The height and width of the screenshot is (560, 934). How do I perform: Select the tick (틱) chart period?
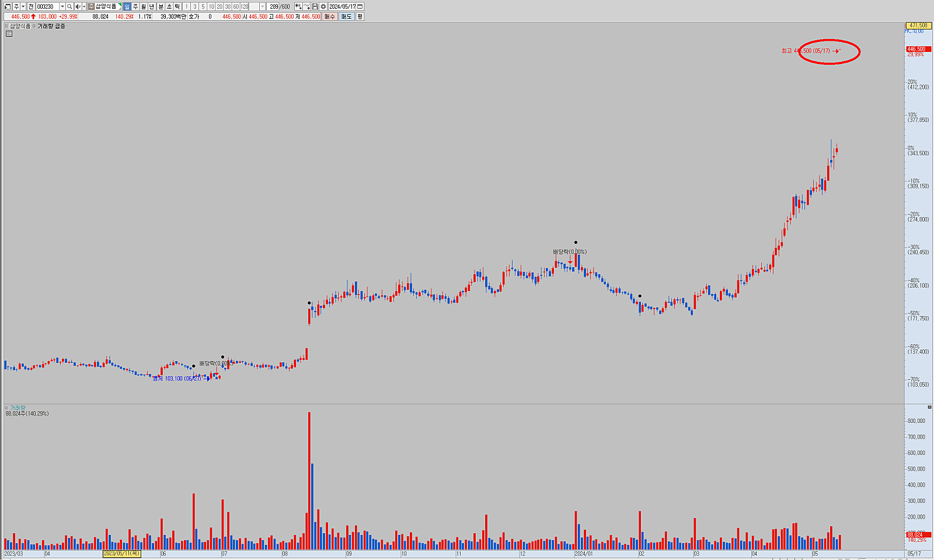(177, 6)
